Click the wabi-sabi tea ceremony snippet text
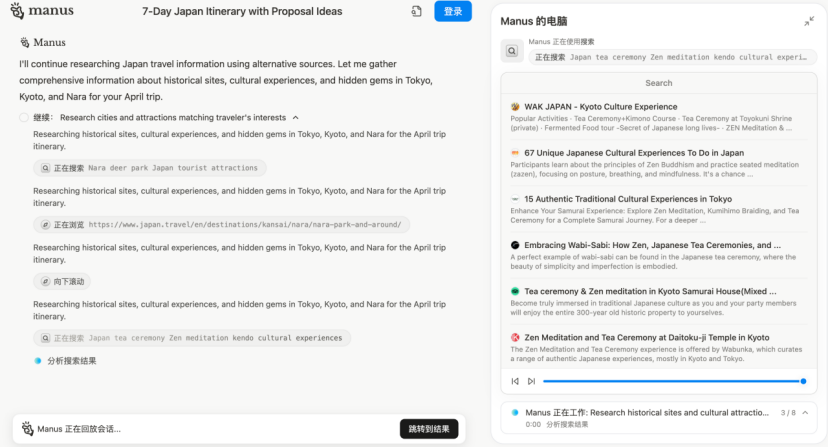The width and height of the screenshot is (828, 447). pos(653,262)
